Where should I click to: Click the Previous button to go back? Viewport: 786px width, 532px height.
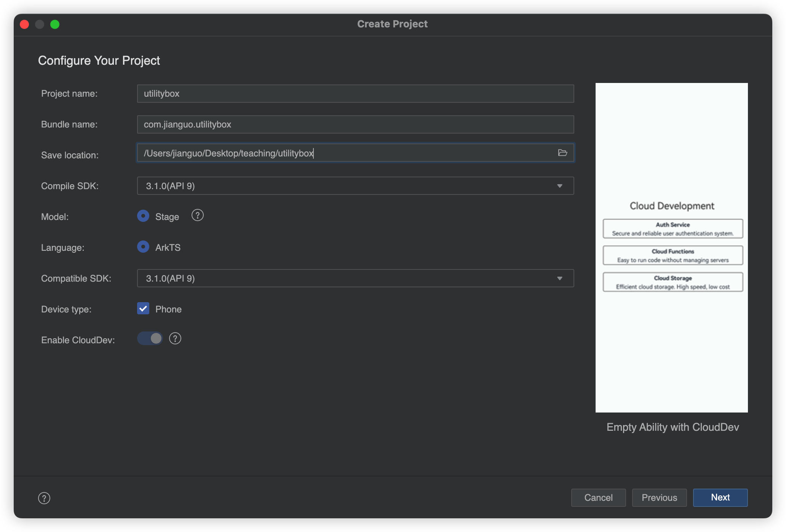[x=660, y=497]
